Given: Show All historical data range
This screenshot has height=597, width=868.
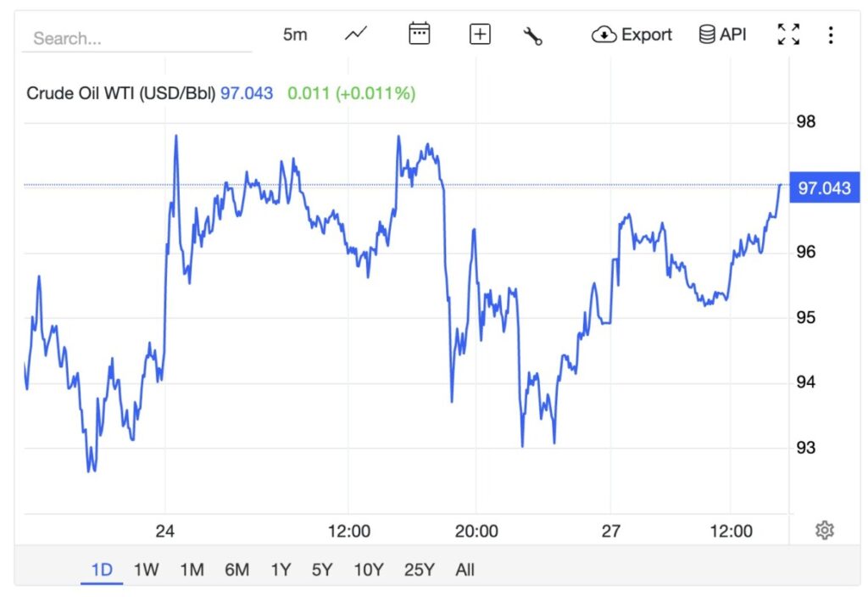Looking at the screenshot, I should click(465, 570).
